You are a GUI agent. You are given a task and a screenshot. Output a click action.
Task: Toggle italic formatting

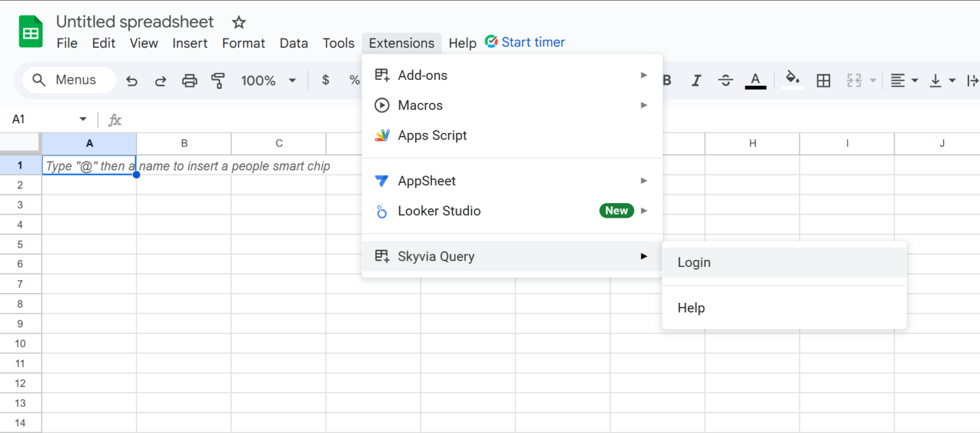click(696, 80)
